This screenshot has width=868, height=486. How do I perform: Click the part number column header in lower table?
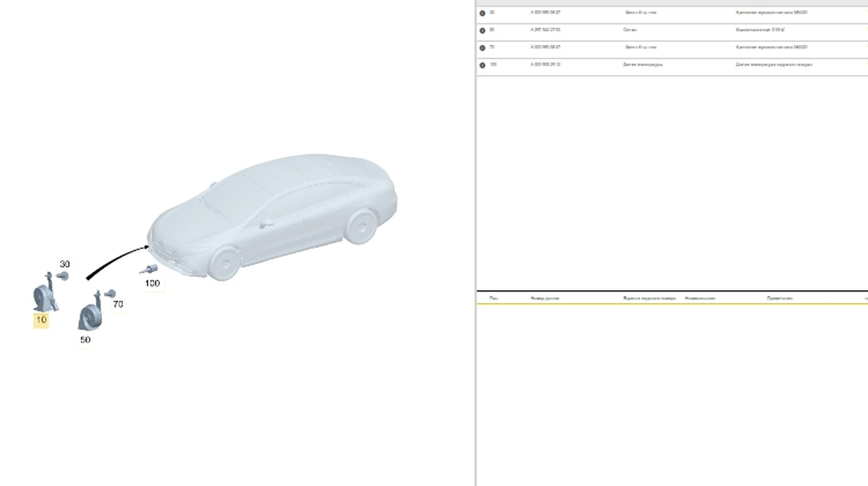click(x=545, y=298)
